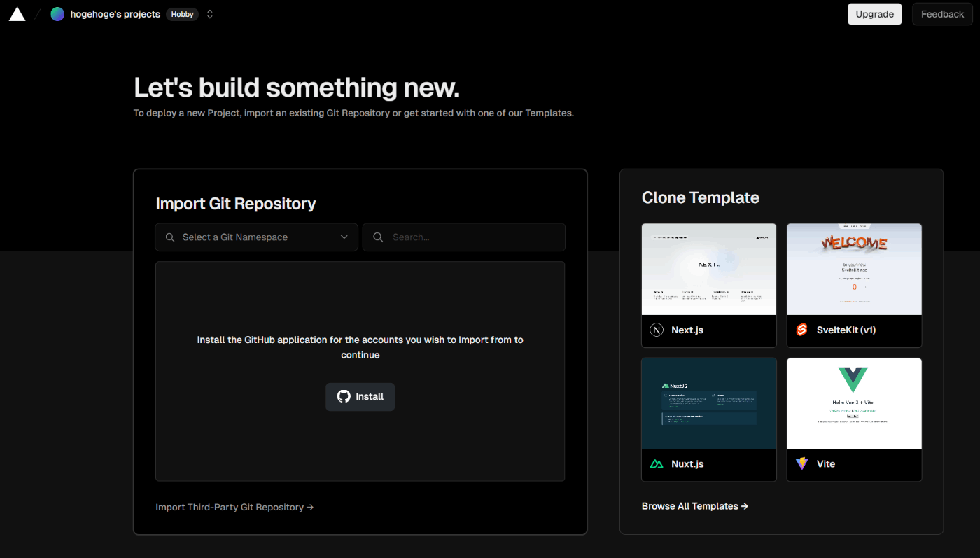The height and width of the screenshot is (558, 980).
Task: Click the Nuxt.js logo icon
Action: [x=657, y=464]
